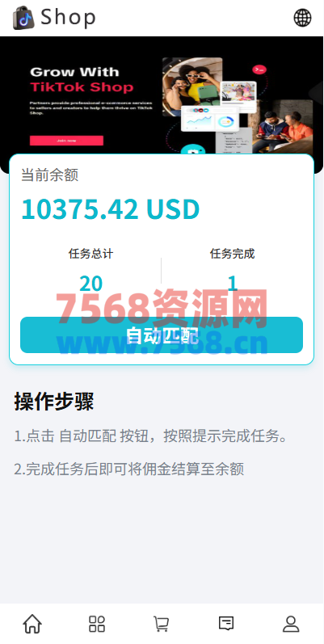
Task: Open the user profile icon
Action: click(291, 624)
